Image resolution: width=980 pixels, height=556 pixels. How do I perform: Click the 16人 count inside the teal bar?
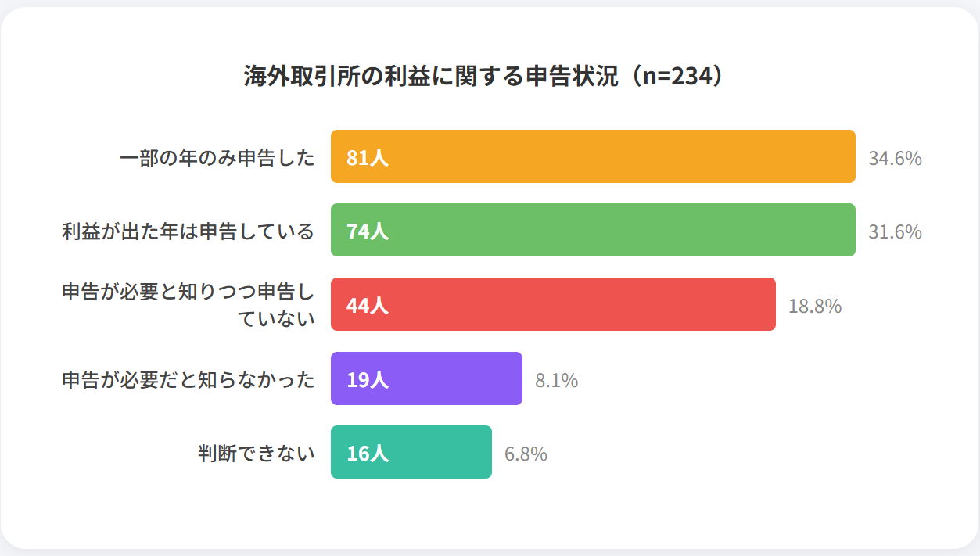tap(368, 454)
